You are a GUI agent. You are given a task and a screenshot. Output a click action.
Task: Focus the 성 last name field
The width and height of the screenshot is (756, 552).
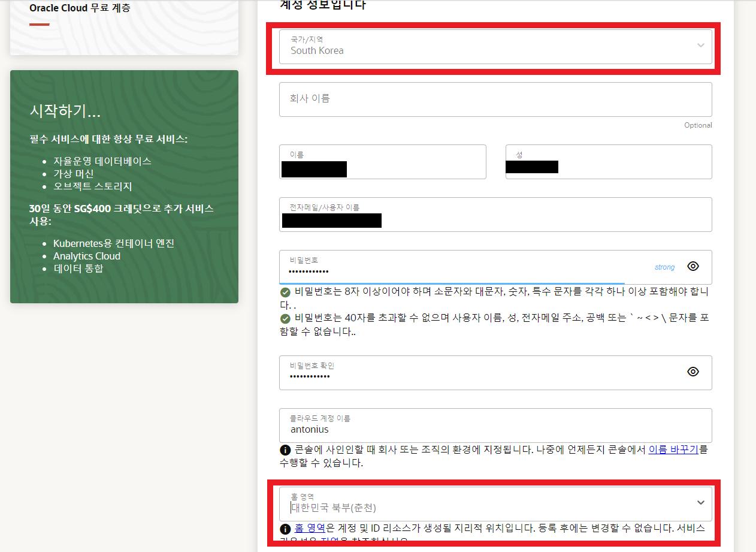609,162
